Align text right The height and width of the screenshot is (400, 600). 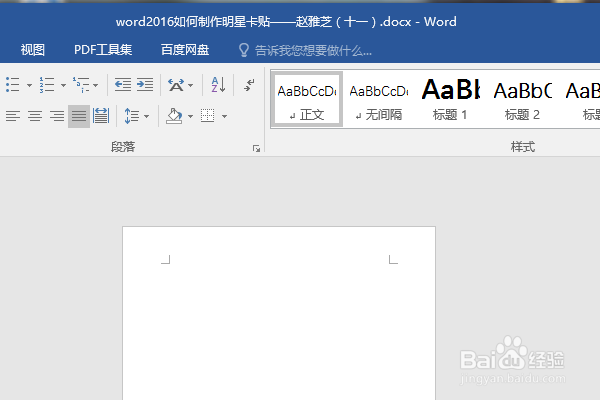(57, 116)
